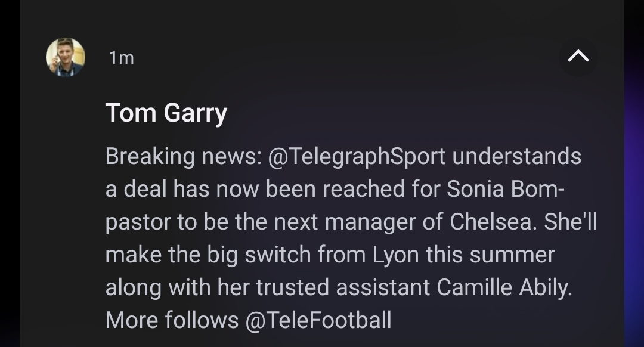Click "More follows" text
The image size is (644, 347).
click(x=172, y=320)
